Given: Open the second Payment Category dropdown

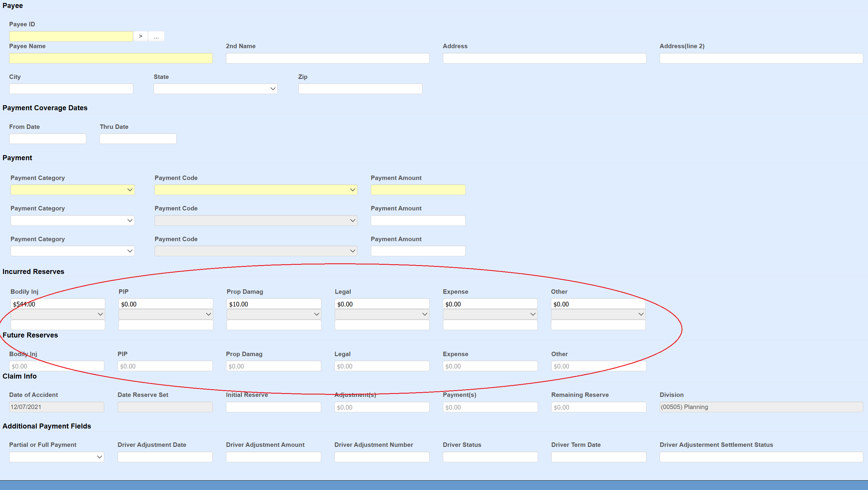Looking at the screenshot, I should coord(72,220).
